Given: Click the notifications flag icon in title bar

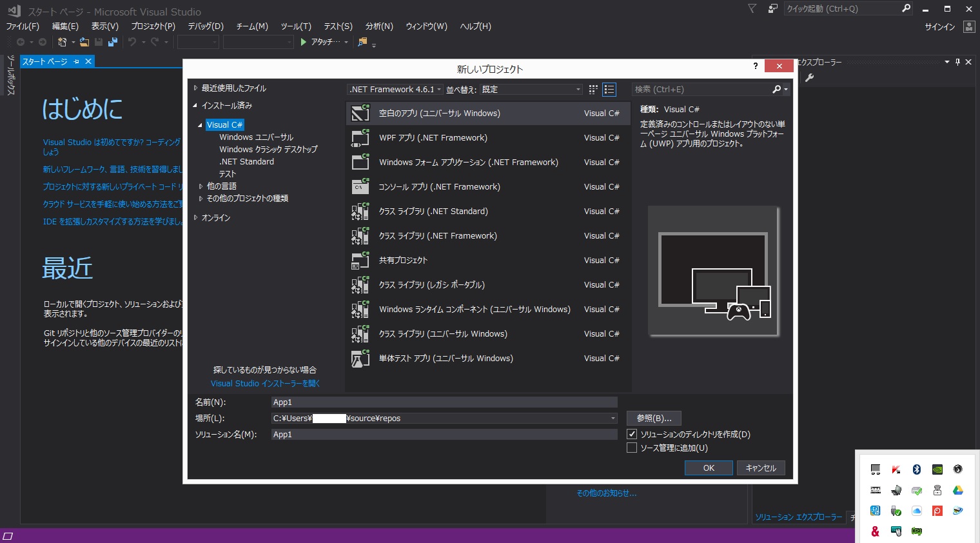Looking at the screenshot, I should (752, 8).
